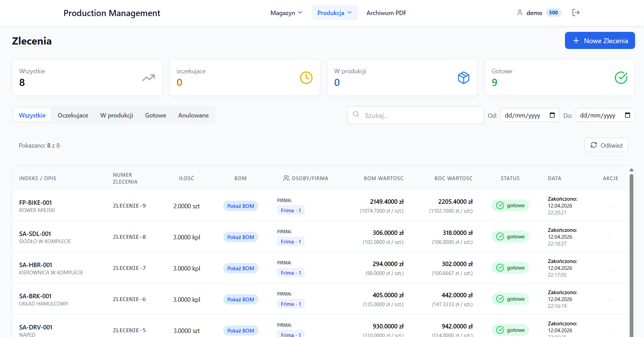Screen dimensions: 644x337
Task: Switch to the Oczekujace tab
Action: tap(73, 115)
